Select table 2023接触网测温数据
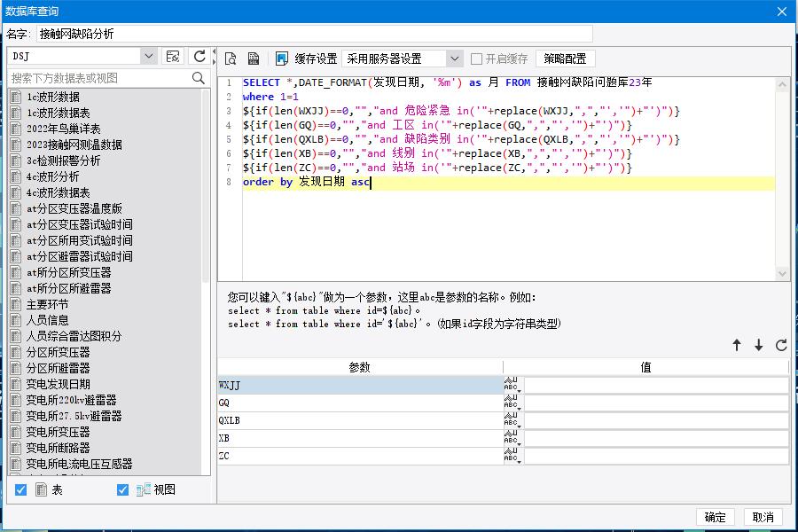 tap(74, 145)
